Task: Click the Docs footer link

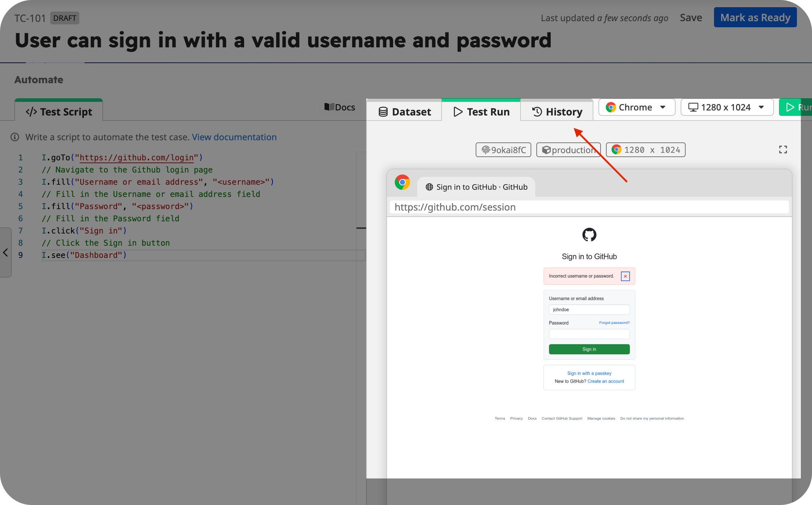Action: click(532, 418)
